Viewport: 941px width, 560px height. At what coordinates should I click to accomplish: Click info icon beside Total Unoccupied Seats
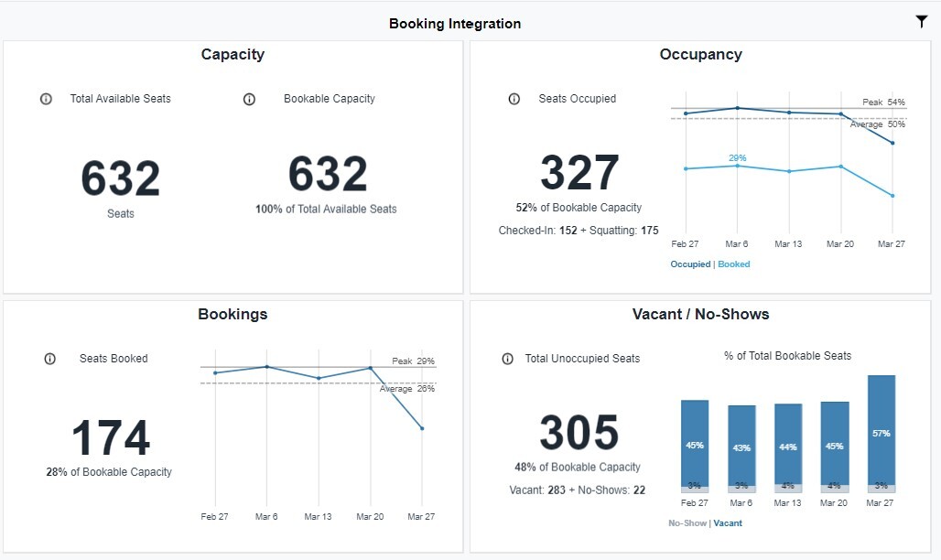(x=508, y=359)
